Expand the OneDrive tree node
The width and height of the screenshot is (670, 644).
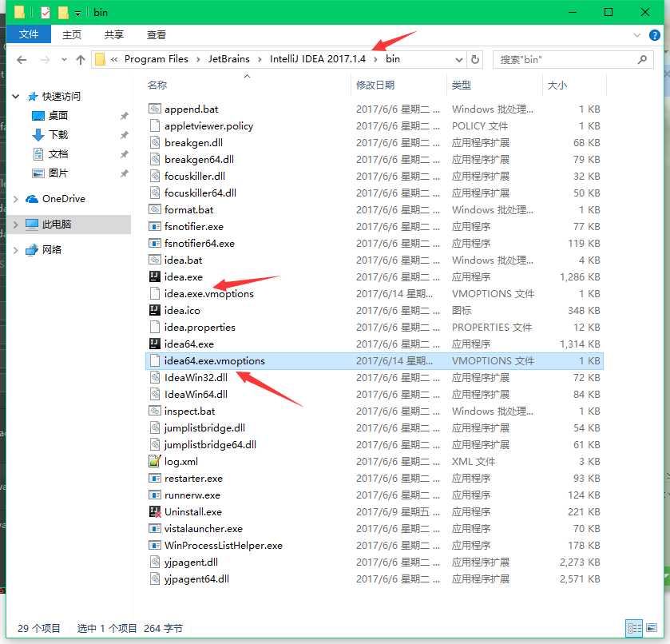[x=16, y=199]
